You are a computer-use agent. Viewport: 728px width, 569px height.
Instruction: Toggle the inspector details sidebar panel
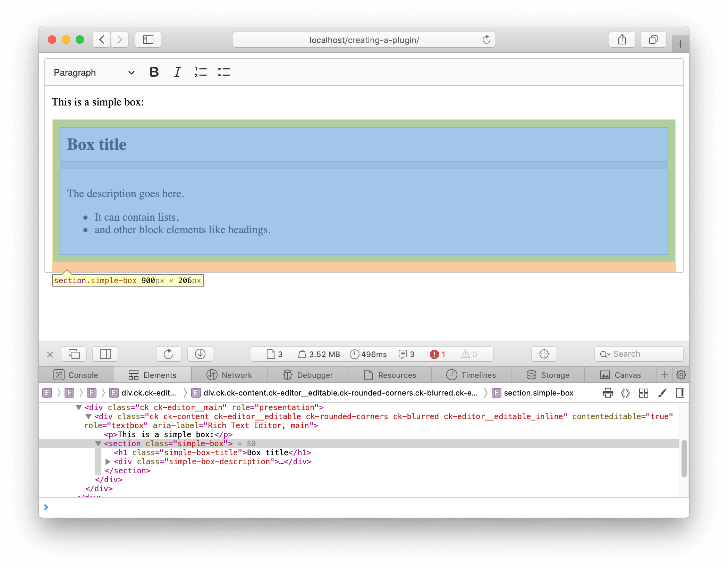pos(680,393)
